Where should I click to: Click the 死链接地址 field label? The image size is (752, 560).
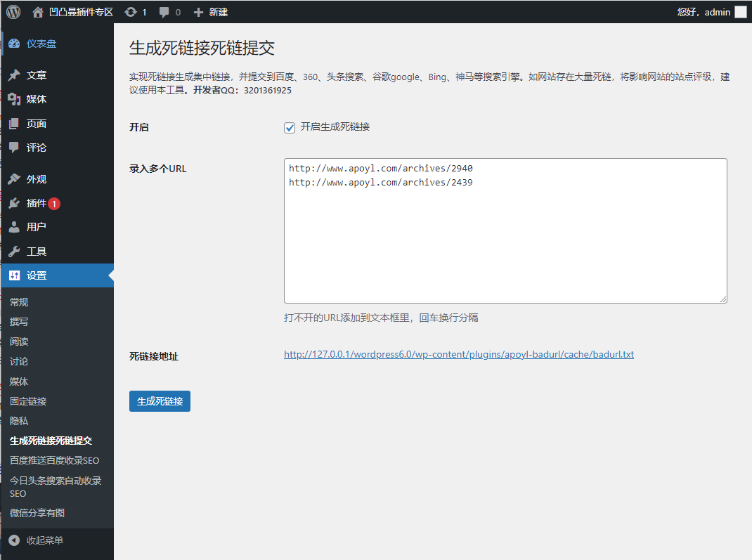coord(153,356)
